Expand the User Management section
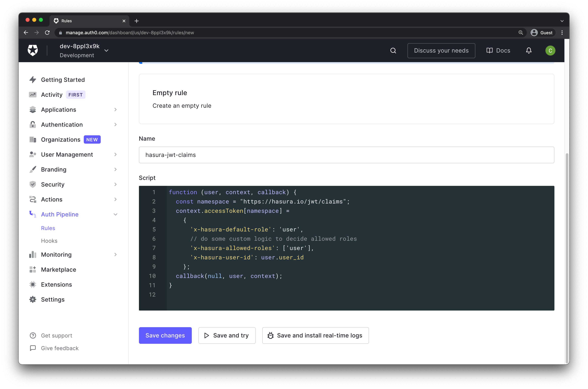Image resolution: width=588 pixels, height=389 pixels. coord(115,154)
